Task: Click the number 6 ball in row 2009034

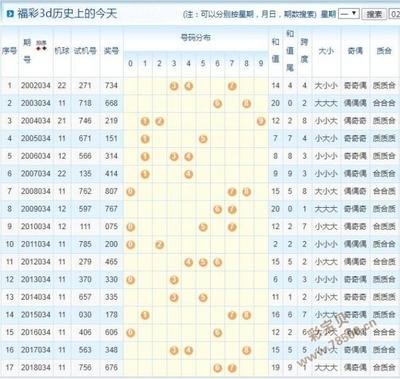Action: [x=218, y=209]
